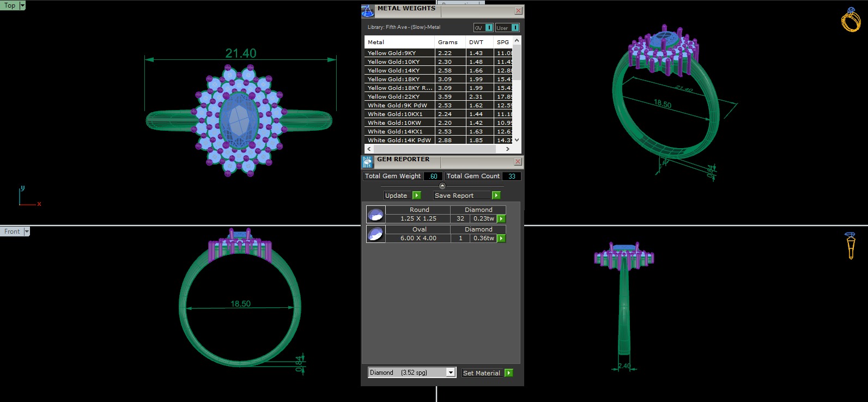Screen dimensions: 868x402
Task: Select the White Gold:10KX1 row
Action: pos(439,114)
